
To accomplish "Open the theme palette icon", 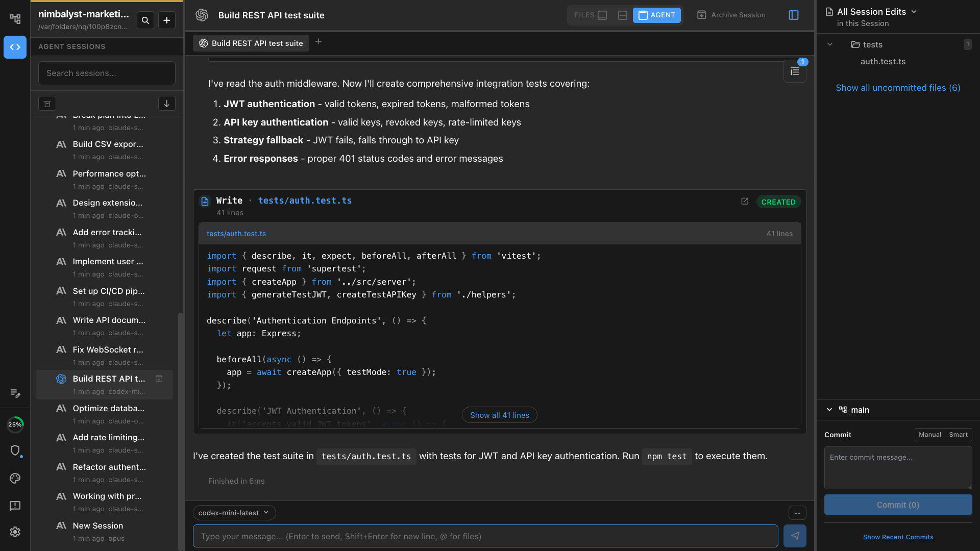I will [x=15, y=478].
